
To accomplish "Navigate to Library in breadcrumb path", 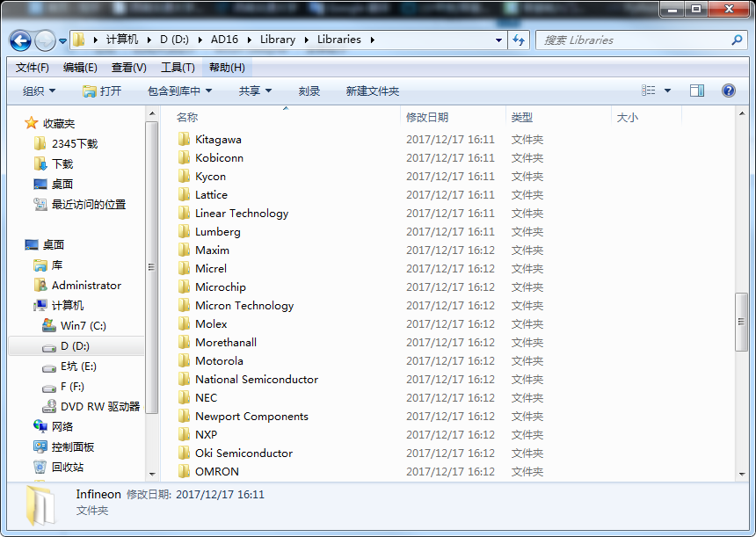I will tap(278, 40).
